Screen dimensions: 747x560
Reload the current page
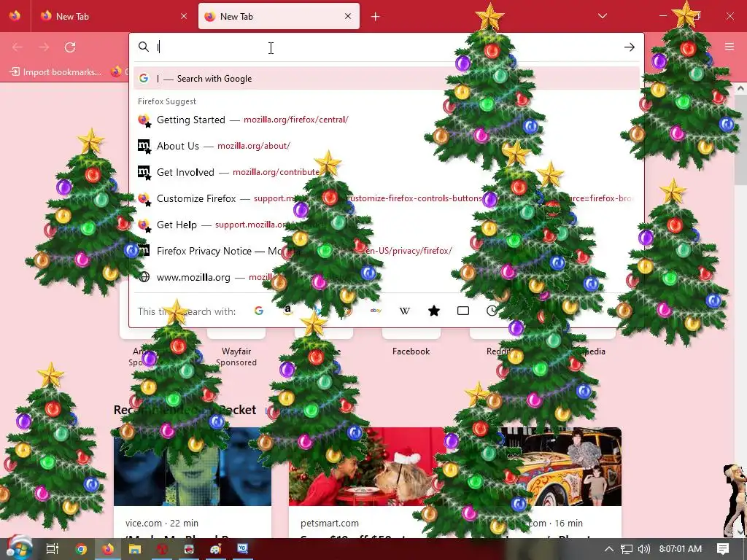point(70,47)
